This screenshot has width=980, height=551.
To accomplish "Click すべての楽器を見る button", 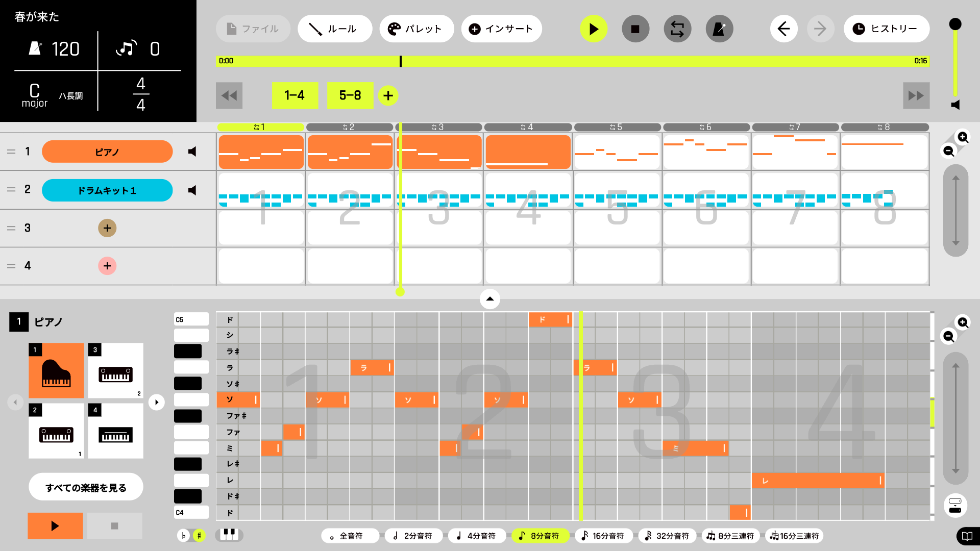I will click(86, 487).
